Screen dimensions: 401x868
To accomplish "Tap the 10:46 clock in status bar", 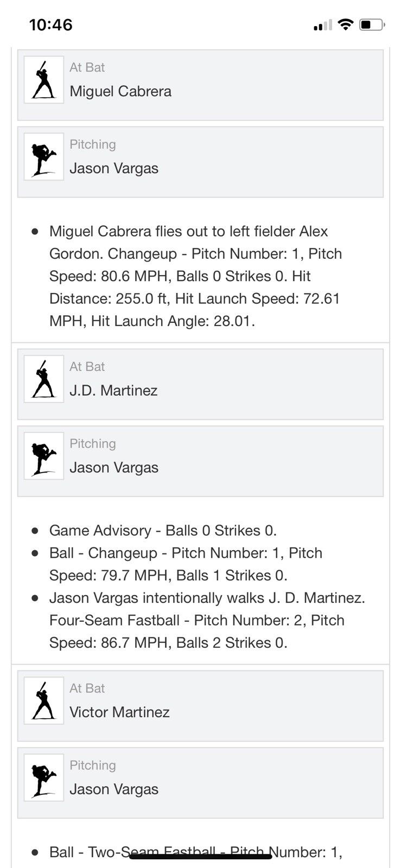I will [50, 24].
